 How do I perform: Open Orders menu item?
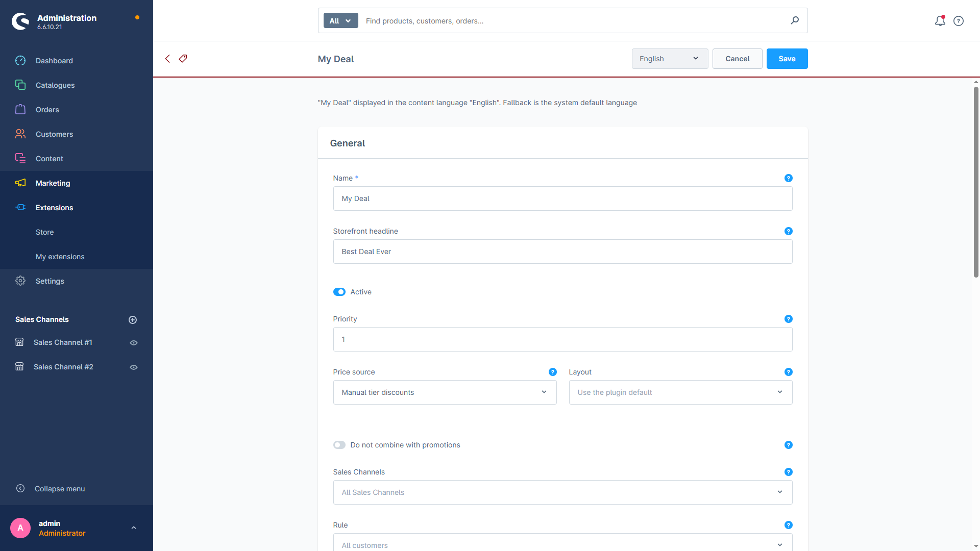tap(77, 110)
